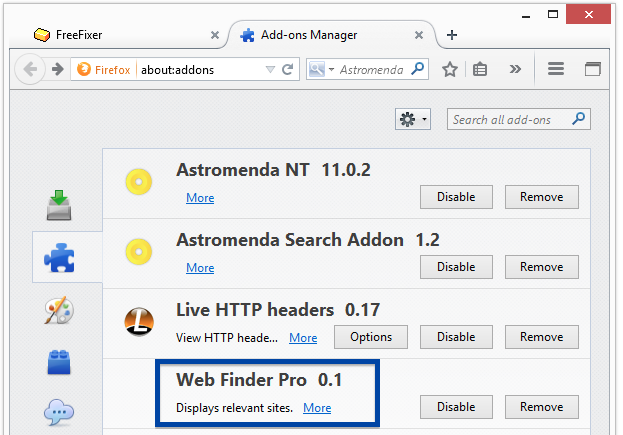The width and height of the screenshot is (623, 435).
Task: Click the Astromenda NT yellow disc icon
Action: [x=139, y=182]
